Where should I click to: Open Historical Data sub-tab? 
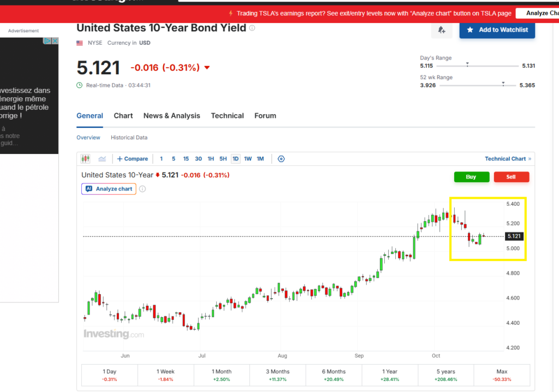[129, 138]
